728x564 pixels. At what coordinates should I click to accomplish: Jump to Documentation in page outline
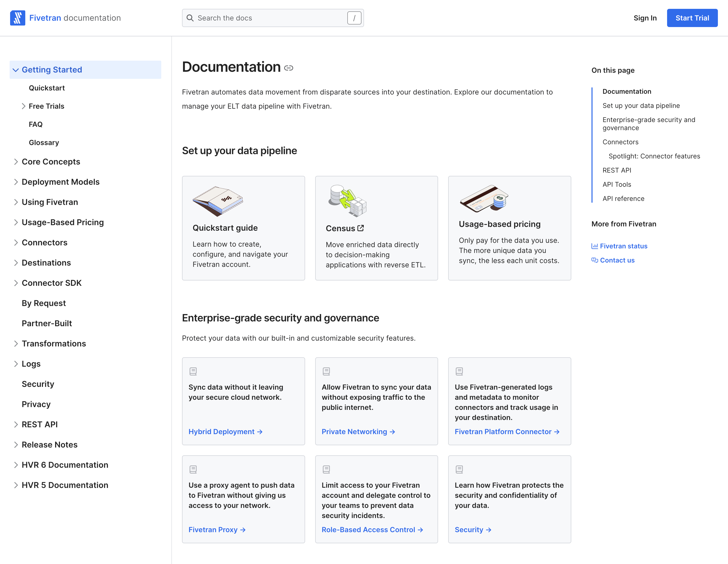[627, 92]
